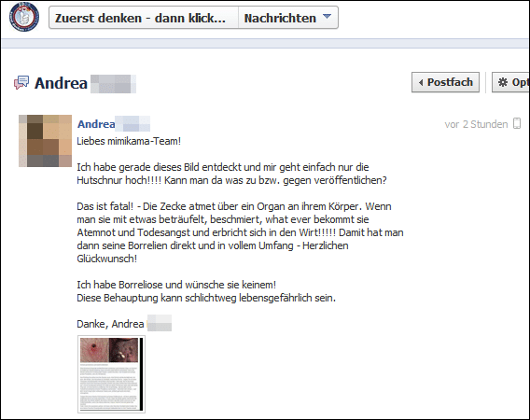This screenshot has height=420, width=530.
Task: Click the mimikama page logo icon
Action: (24, 17)
